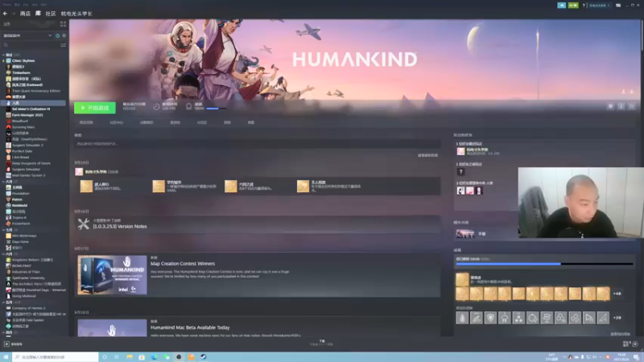Image resolution: width=644 pixels, height=362 pixels.
Task: Switch to Big Picture mode icon
Action: point(618,6)
